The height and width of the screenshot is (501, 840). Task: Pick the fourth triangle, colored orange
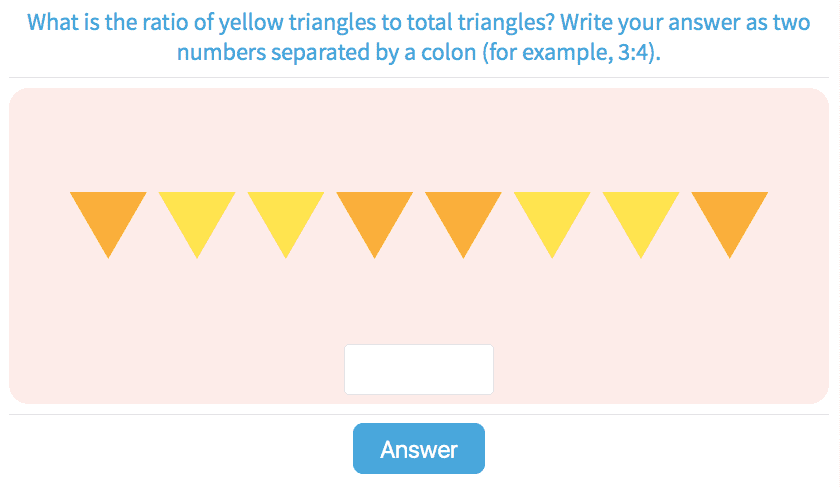375,216
